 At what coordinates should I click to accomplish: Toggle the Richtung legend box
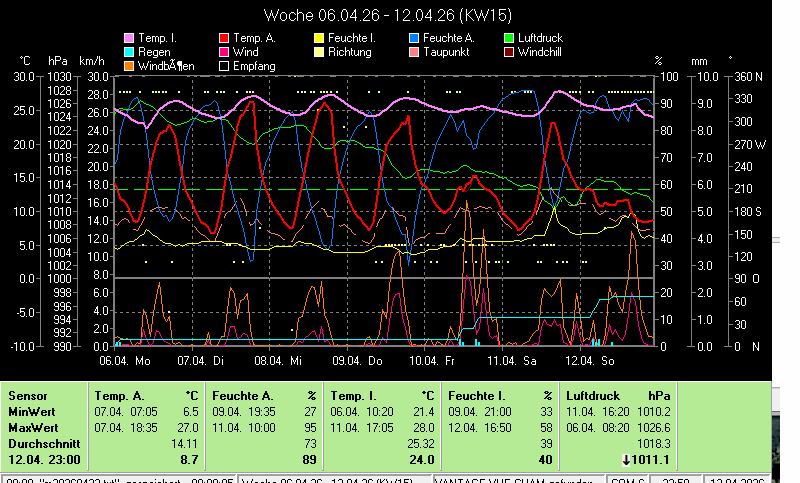pos(319,52)
